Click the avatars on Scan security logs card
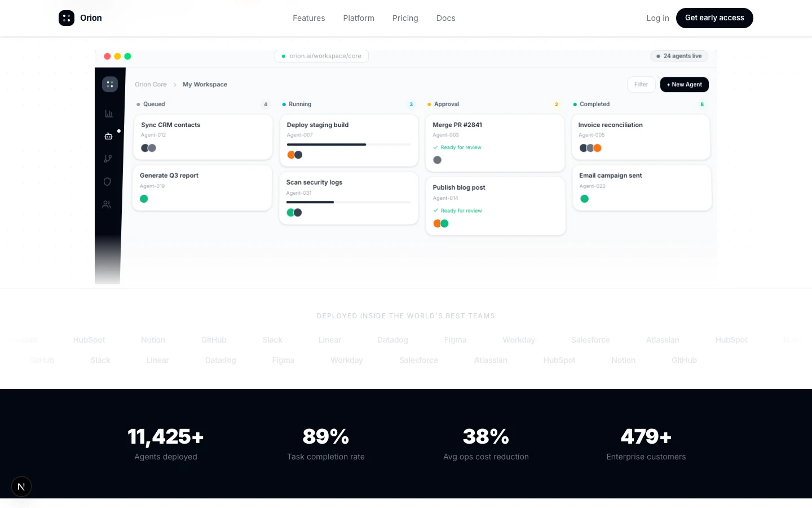Image resolution: width=812 pixels, height=508 pixels. (x=294, y=213)
